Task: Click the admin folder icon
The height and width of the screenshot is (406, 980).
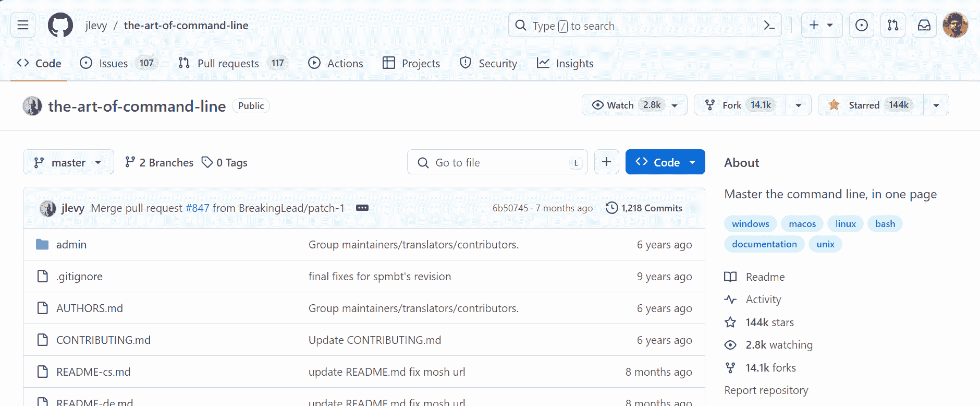Action: pyautogui.click(x=42, y=244)
